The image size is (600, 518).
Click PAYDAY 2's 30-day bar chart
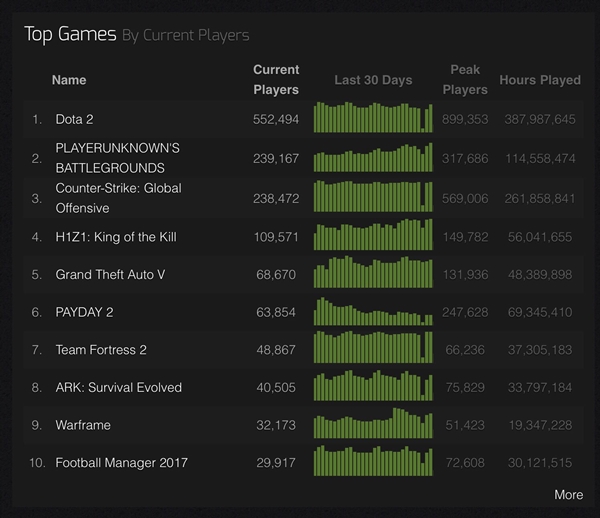(373, 312)
